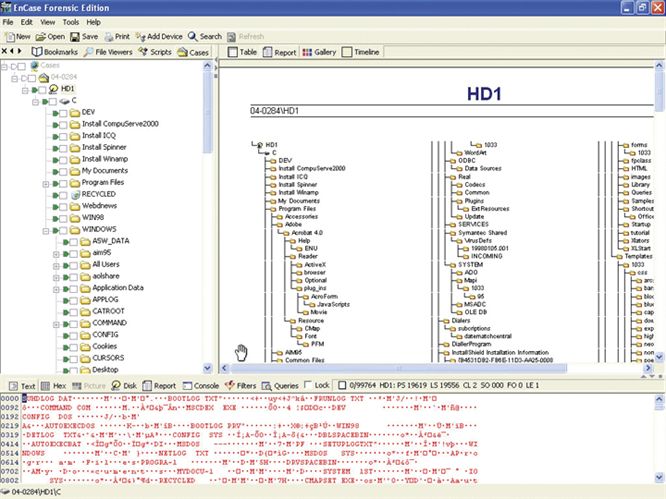Click the report pane scroll-down arrow
The height and width of the screenshot is (499, 666).
coord(659,357)
